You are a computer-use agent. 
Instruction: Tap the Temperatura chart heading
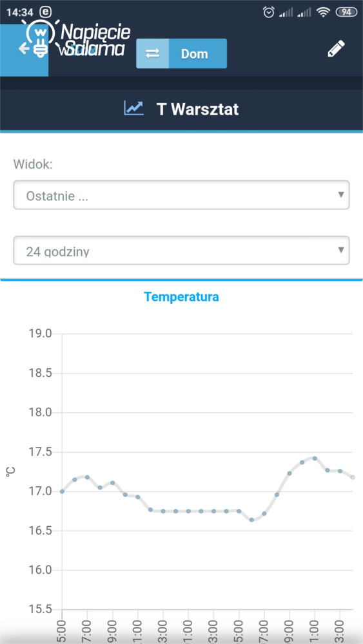coord(181,296)
